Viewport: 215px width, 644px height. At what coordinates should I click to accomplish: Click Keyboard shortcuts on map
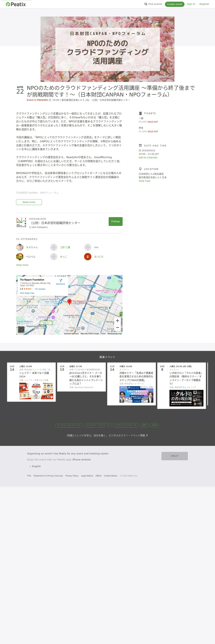tap(71, 334)
